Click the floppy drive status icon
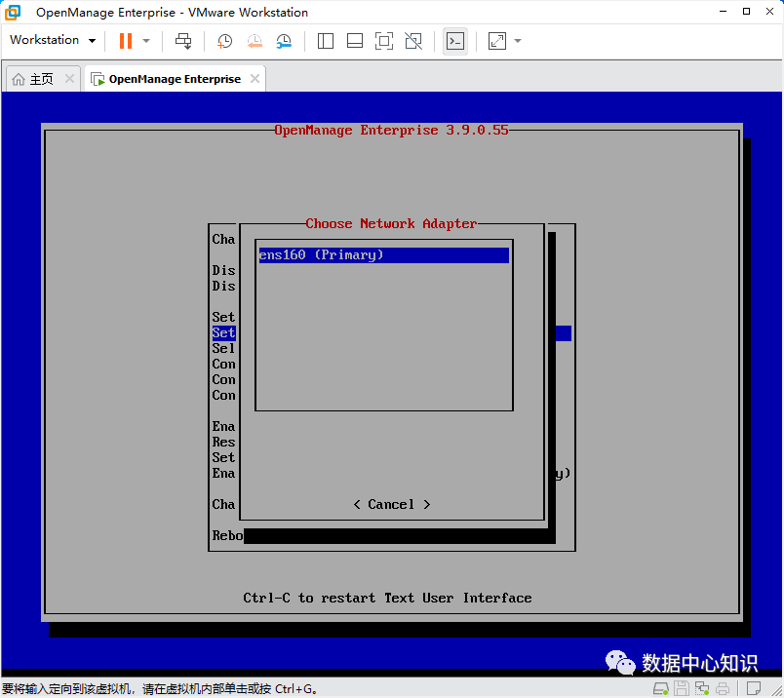 [x=682, y=688]
